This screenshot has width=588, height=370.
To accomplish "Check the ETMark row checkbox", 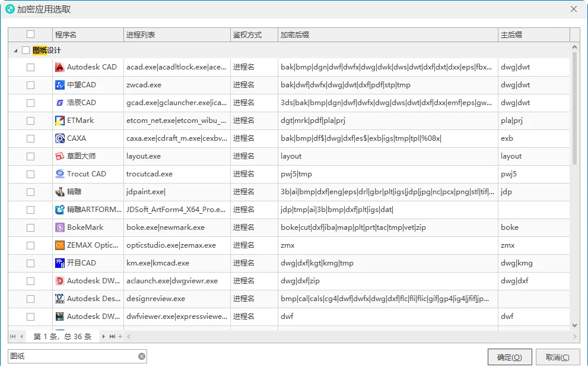I will point(31,121).
